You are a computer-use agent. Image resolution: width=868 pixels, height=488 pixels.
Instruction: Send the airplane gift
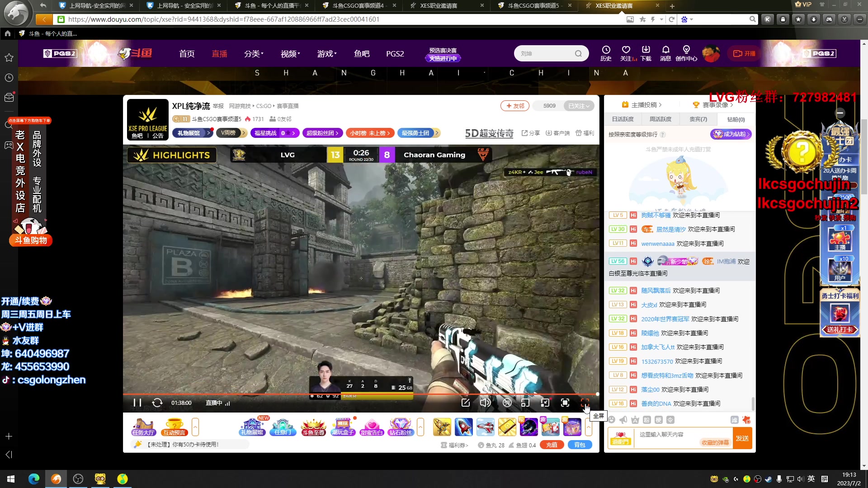click(486, 427)
